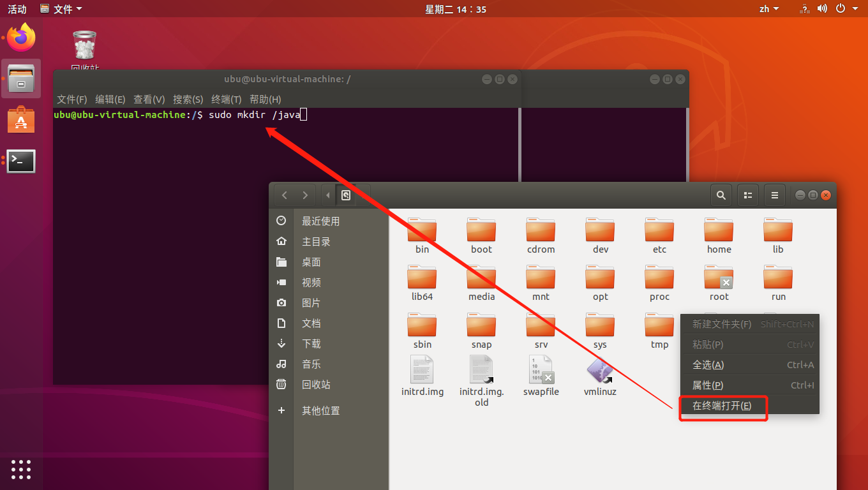Image resolution: width=868 pixels, height=490 pixels.
Task: Switch to list view in Nautilus
Action: pos(747,195)
